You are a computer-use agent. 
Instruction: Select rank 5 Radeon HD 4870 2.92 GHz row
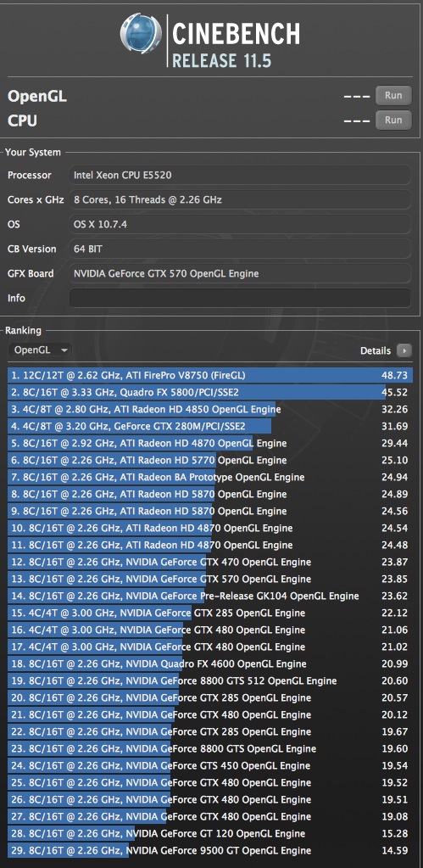[210, 443]
